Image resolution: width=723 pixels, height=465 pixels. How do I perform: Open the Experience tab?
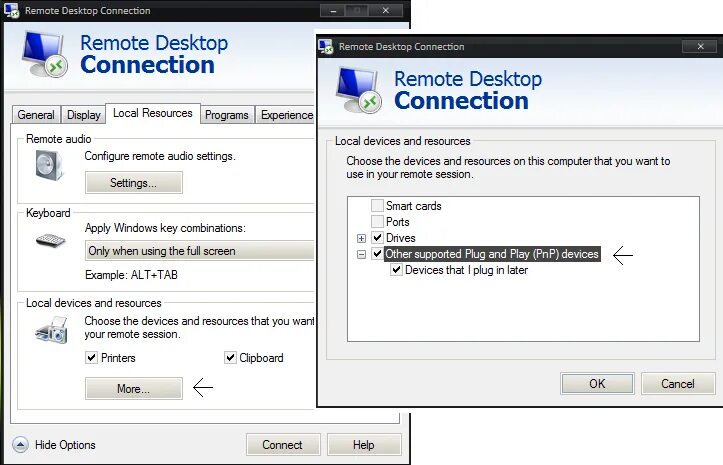286,115
